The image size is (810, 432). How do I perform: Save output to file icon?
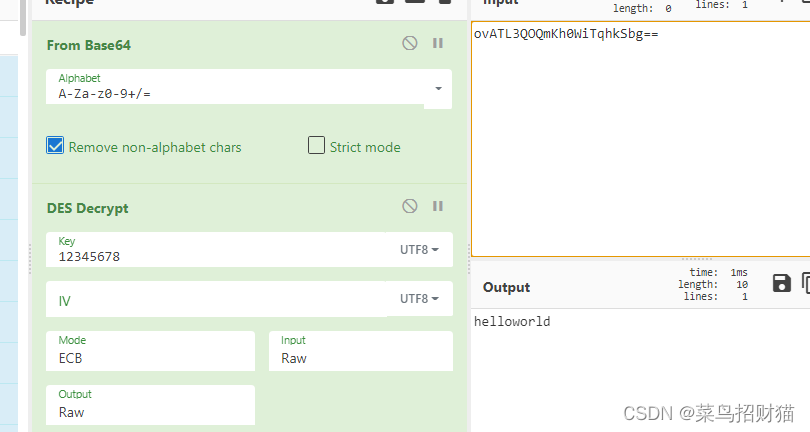(x=782, y=283)
